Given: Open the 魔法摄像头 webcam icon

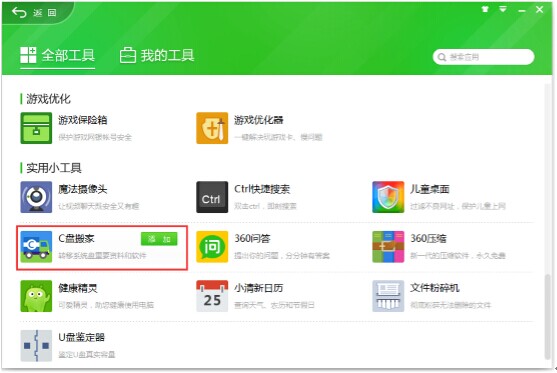Looking at the screenshot, I should pyautogui.click(x=36, y=197).
